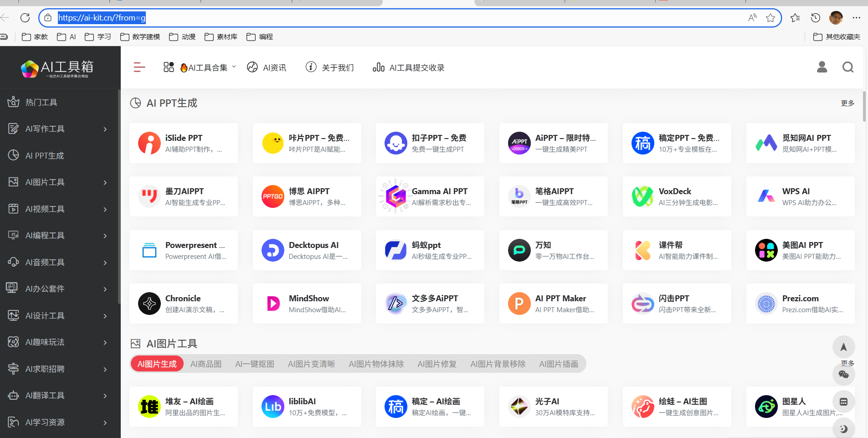Toggle the night mode moon icon
Viewport: 868px width, 438px height.
844,428
